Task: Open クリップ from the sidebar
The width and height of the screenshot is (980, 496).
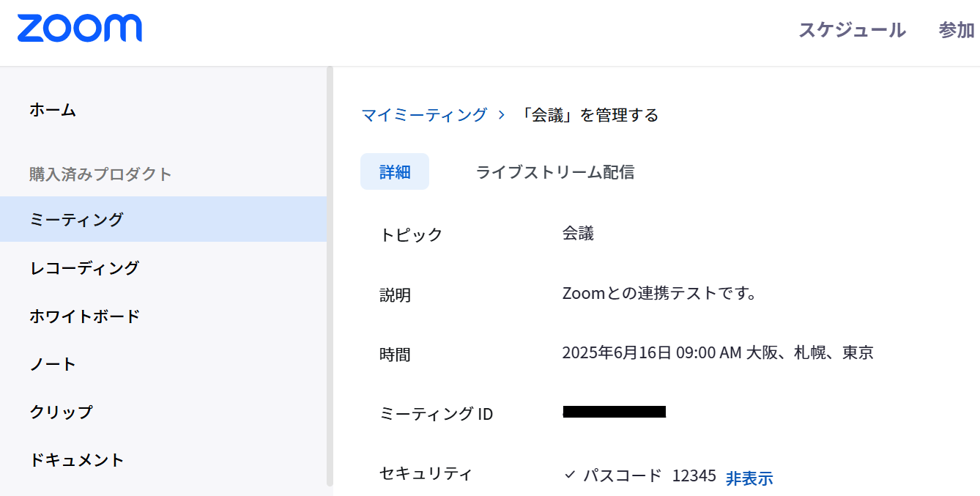Action: (61, 412)
